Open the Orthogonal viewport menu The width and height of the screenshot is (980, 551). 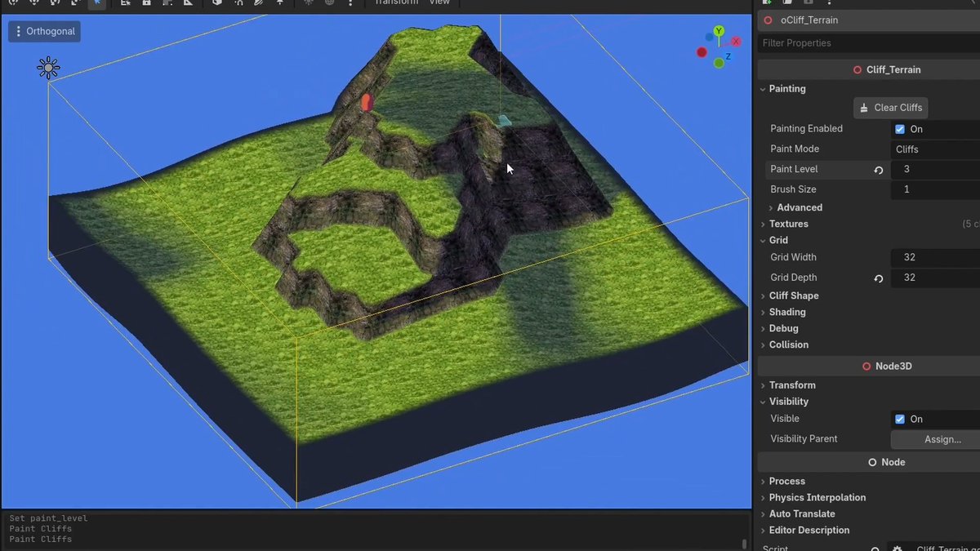pyautogui.click(x=44, y=32)
